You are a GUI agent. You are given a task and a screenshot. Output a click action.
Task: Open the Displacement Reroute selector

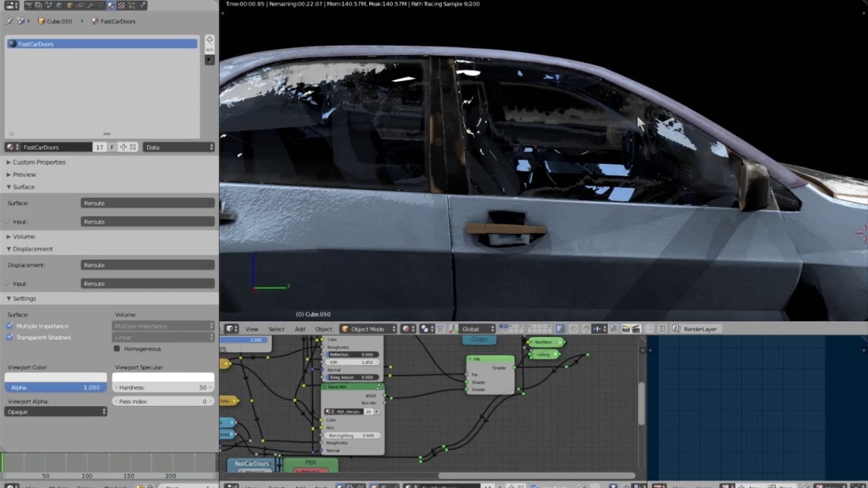[148, 265]
